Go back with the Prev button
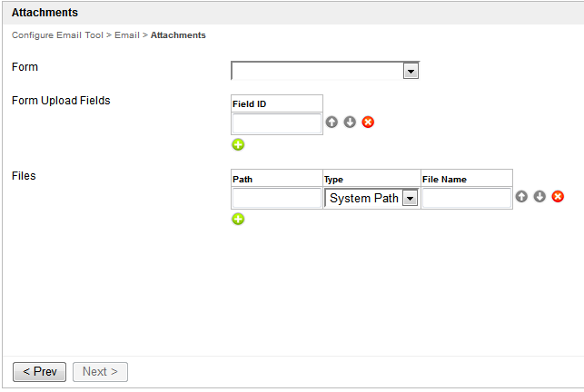This screenshot has width=584, height=392. click(39, 372)
